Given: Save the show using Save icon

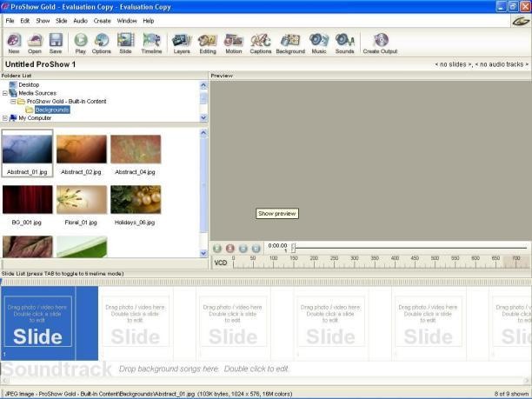Looking at the screenshot, I should tap(56, 43).
